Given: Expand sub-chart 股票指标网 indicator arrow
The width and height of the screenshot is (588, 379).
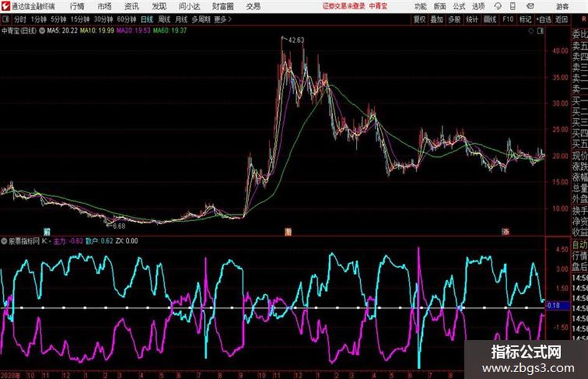Looking at the screenshot, I should (4, 241).
